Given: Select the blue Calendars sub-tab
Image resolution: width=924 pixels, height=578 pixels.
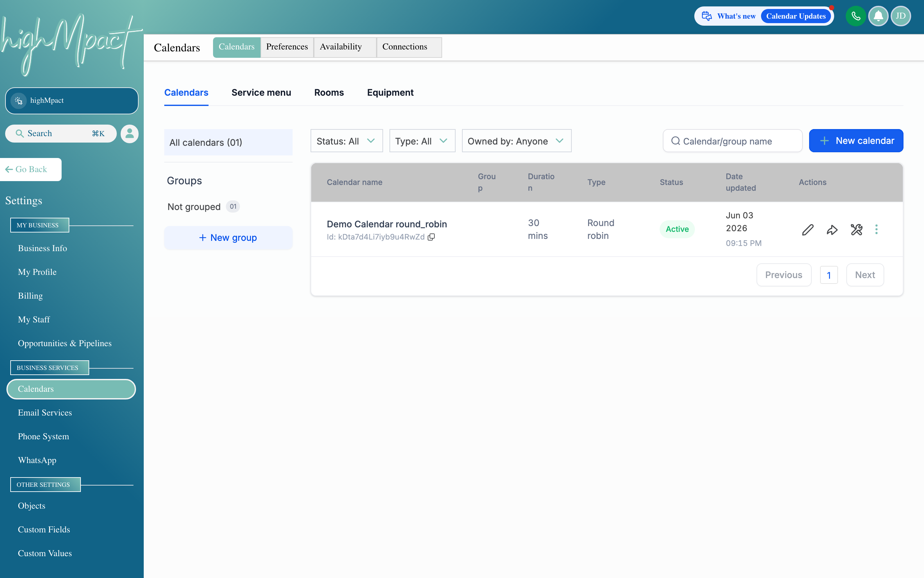Looking at the screenshot, I should pos(186,92).
